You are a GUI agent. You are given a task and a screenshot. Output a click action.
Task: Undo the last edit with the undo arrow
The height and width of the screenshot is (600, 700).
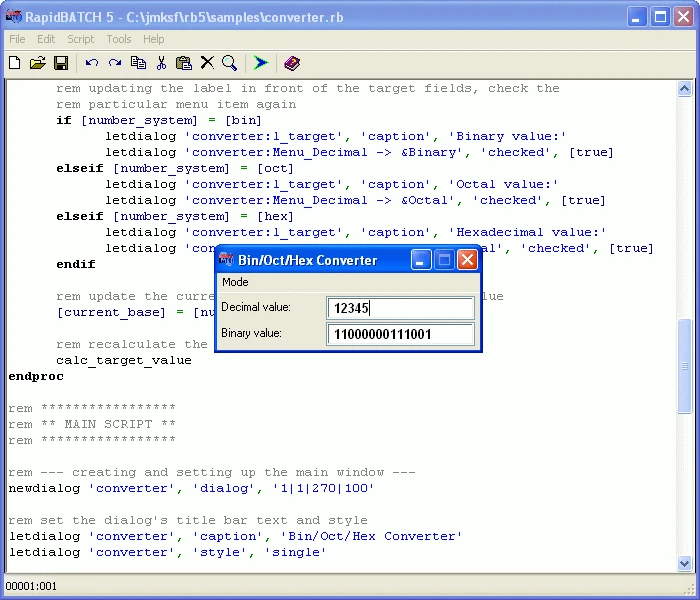click(x=92, y=63)
